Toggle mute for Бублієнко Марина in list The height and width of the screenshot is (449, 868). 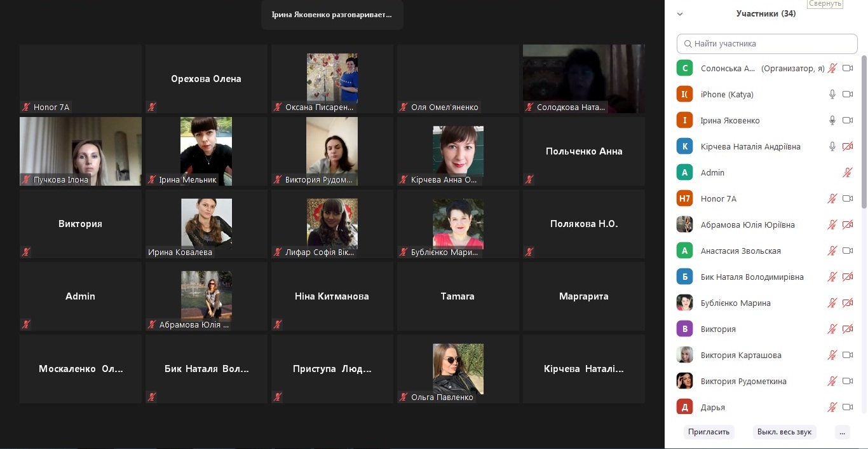(x=832, y=303)
